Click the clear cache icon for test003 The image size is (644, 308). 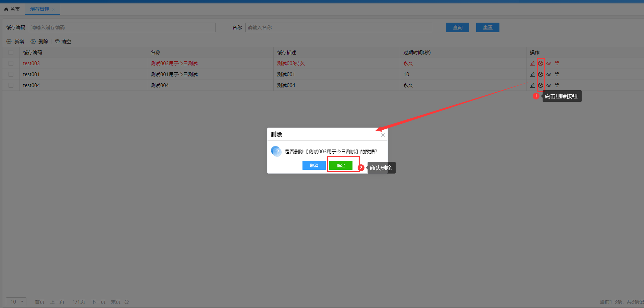coord(557,63)
